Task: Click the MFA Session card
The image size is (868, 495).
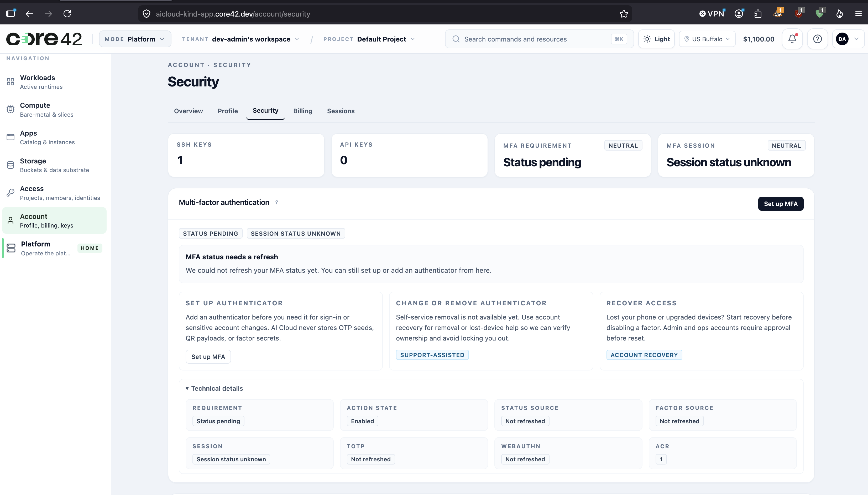Action: tap(736, 155)
